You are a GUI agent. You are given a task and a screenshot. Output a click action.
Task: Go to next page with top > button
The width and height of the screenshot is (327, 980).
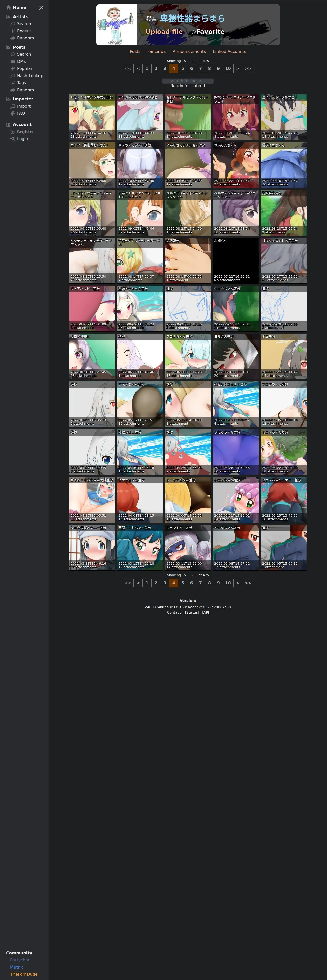coord(238,69)
